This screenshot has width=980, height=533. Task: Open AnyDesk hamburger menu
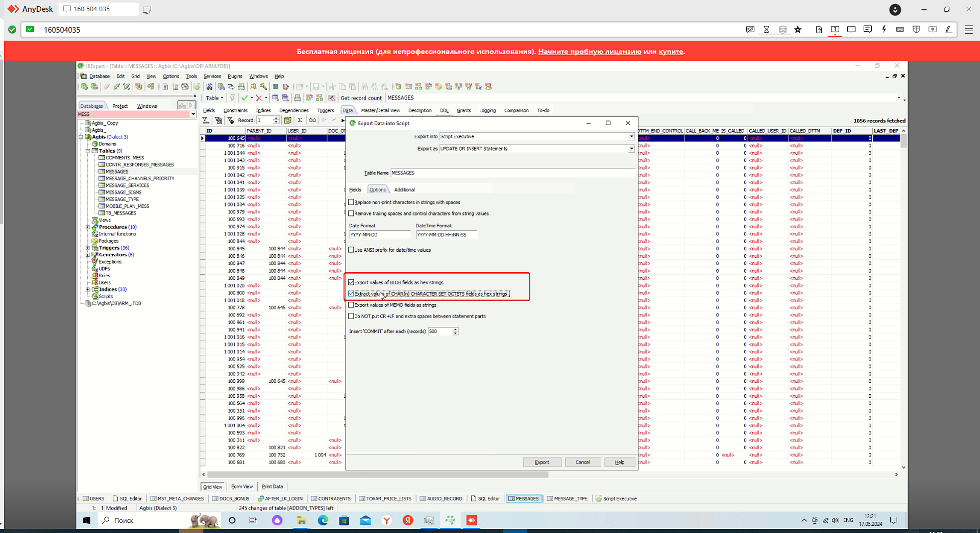pos(968,30)
